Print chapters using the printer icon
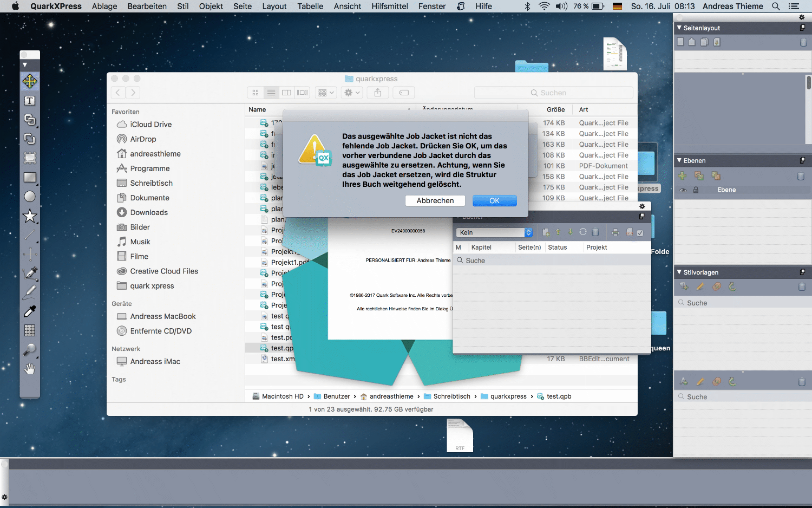The image size is (812, 508). coord(615,232)
